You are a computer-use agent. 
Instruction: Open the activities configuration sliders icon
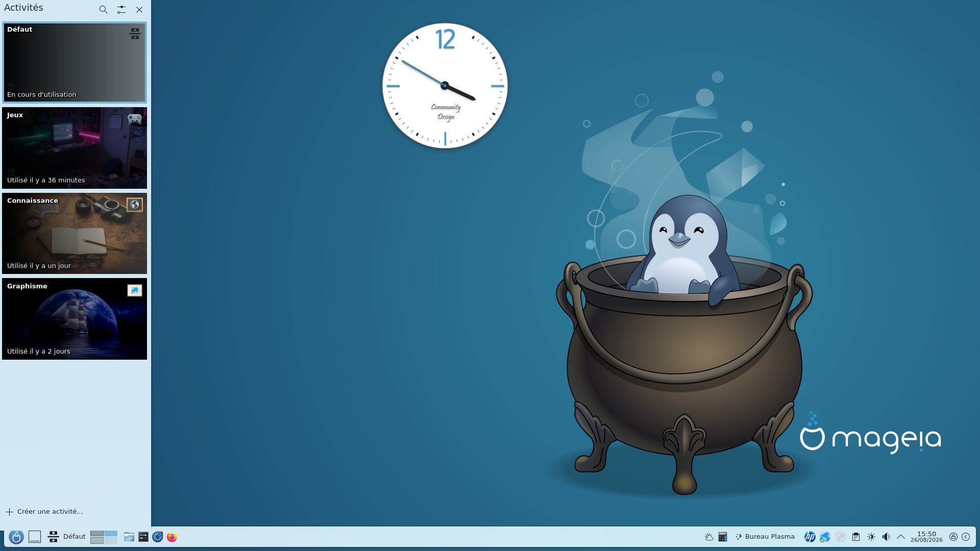click(x=121, y=10)
